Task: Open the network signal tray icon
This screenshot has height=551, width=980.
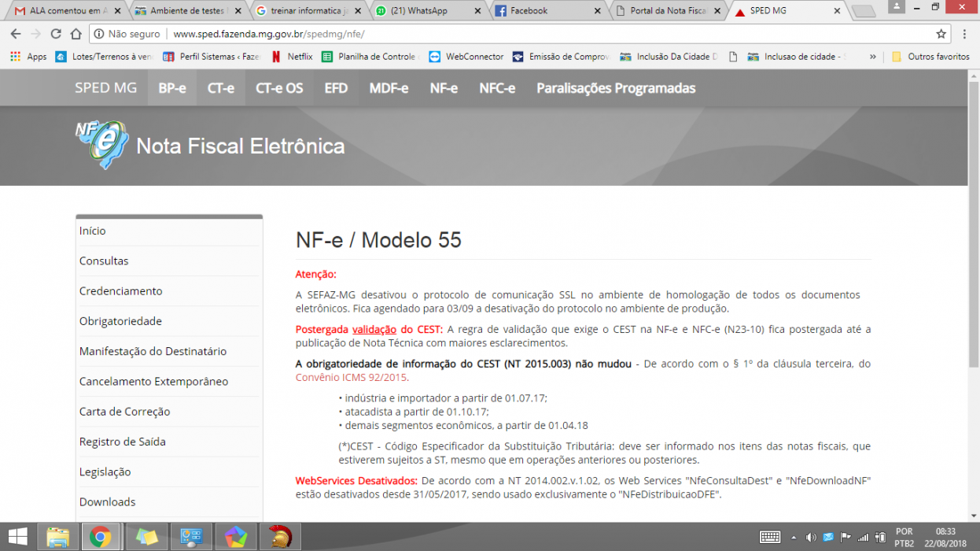Action: [x=864, y=537]
